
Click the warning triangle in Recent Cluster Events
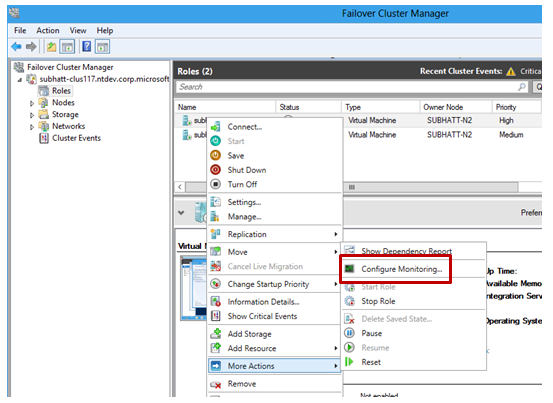click(511, 72)
